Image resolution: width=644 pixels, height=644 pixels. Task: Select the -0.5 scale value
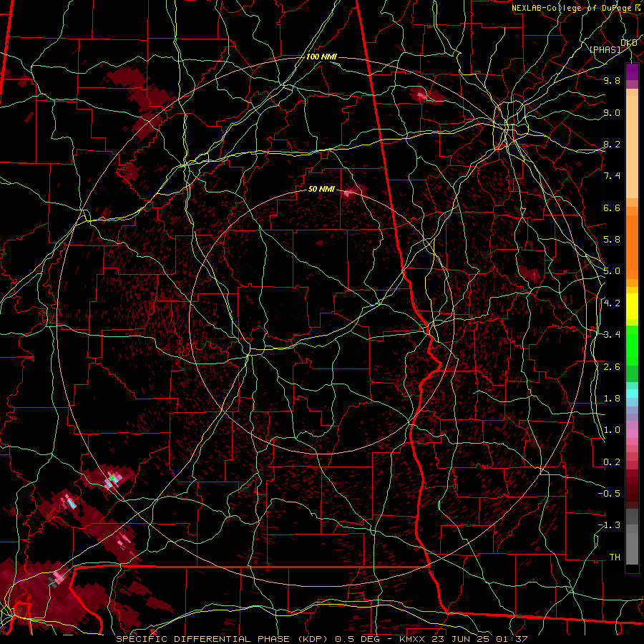(609, 494)
